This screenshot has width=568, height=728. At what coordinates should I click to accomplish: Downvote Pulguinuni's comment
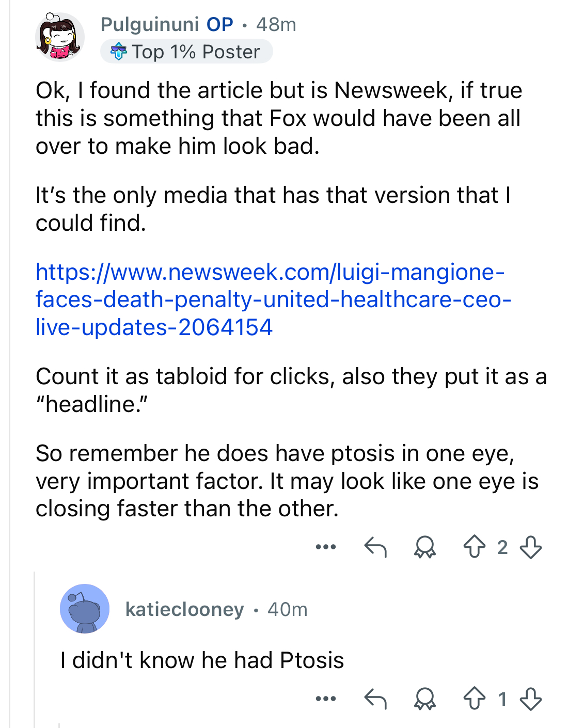pos(531,547)
